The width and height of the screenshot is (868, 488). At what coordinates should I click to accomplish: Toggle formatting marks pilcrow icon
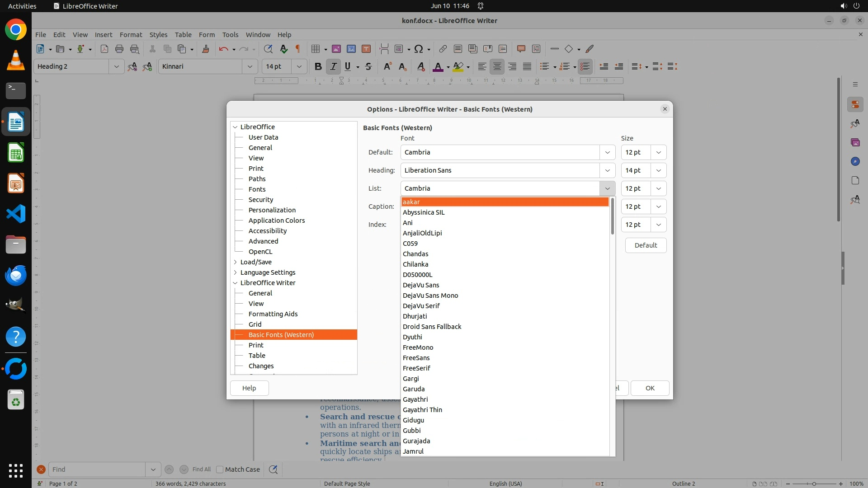coord(298,49)
